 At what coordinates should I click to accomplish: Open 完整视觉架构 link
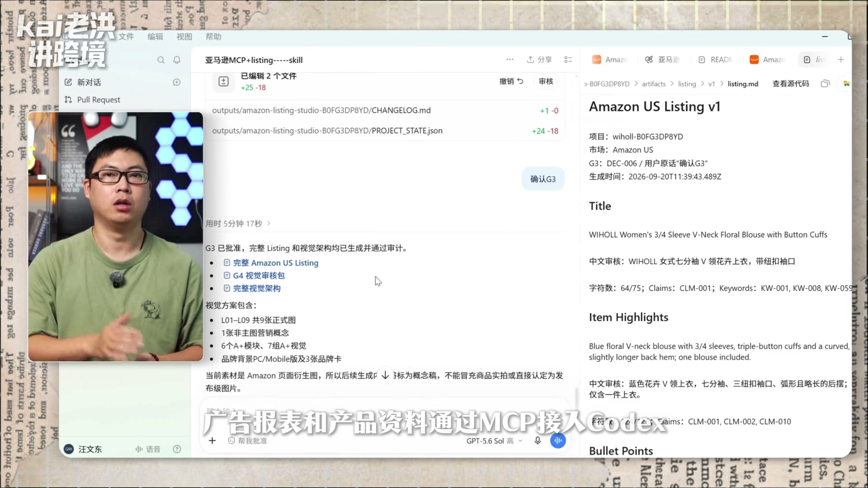[x=252, y=288]
